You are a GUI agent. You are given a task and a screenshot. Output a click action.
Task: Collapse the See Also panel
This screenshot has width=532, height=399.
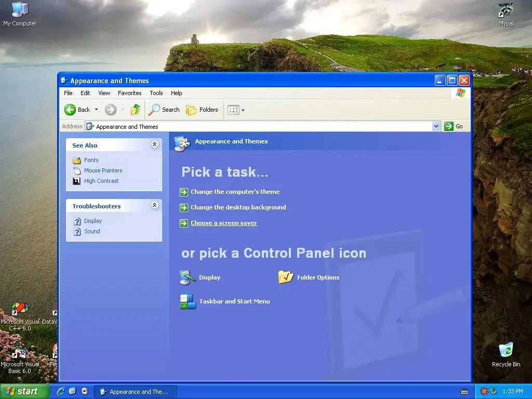[154, 144]
